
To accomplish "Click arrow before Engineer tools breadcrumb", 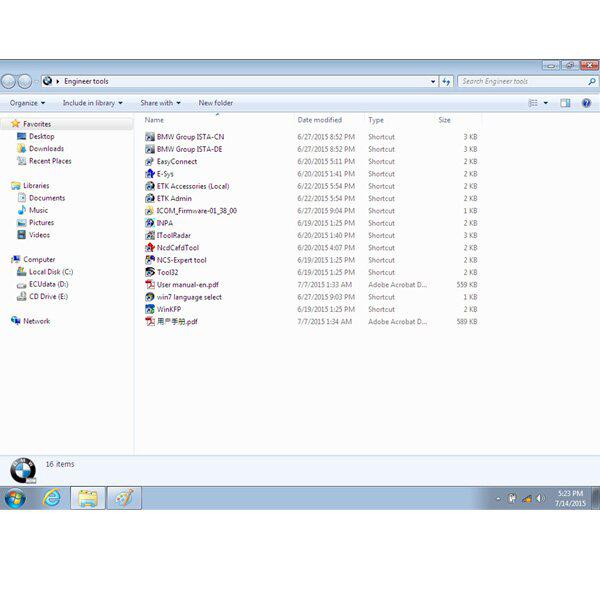I will pos(58,81).
